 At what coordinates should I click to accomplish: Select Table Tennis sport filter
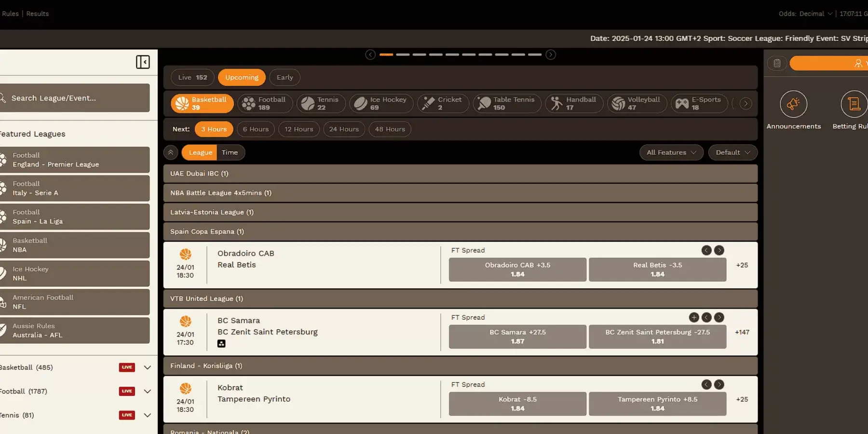(507, 103)
